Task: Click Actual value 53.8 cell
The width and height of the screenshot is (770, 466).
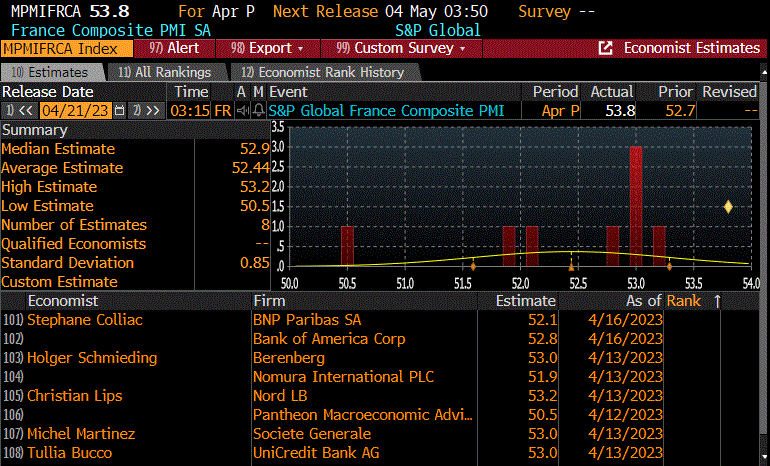Action: point(620,110)
